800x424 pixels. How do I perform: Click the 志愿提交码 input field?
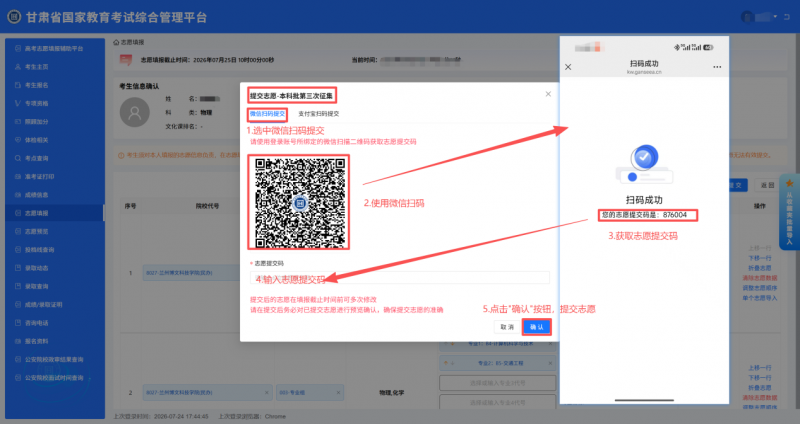(399, 278)
